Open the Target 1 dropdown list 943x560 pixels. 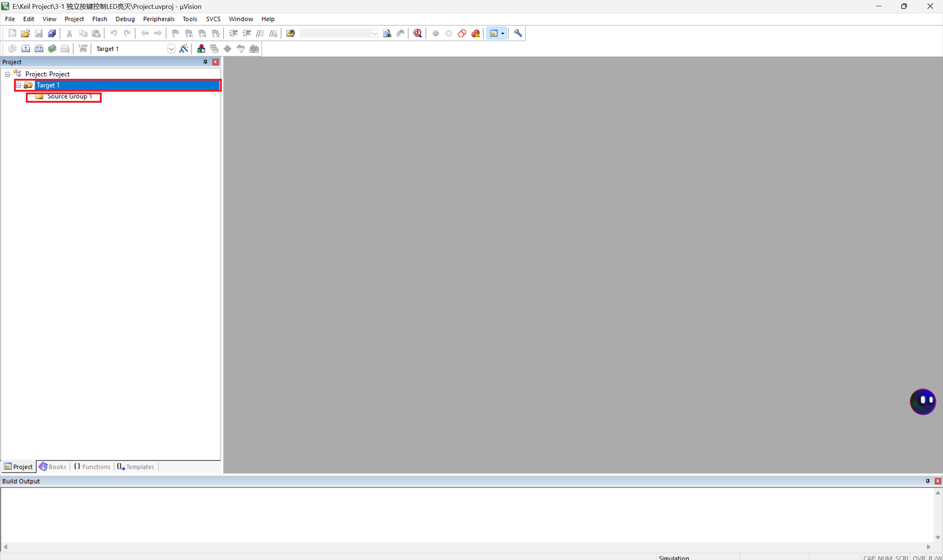171,49
